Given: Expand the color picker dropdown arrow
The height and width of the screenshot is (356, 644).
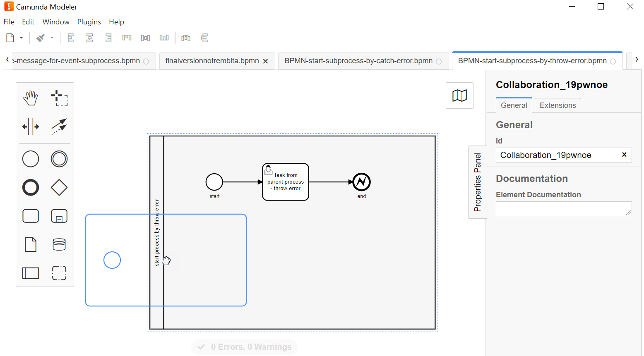Looking at the screenshot, I should coord(52,38).
